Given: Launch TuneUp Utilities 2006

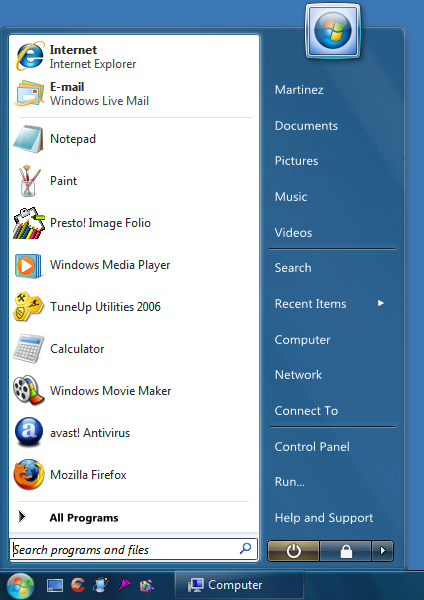Looking at the screenshot, I should pyautogui.click(x=134, y=307).
